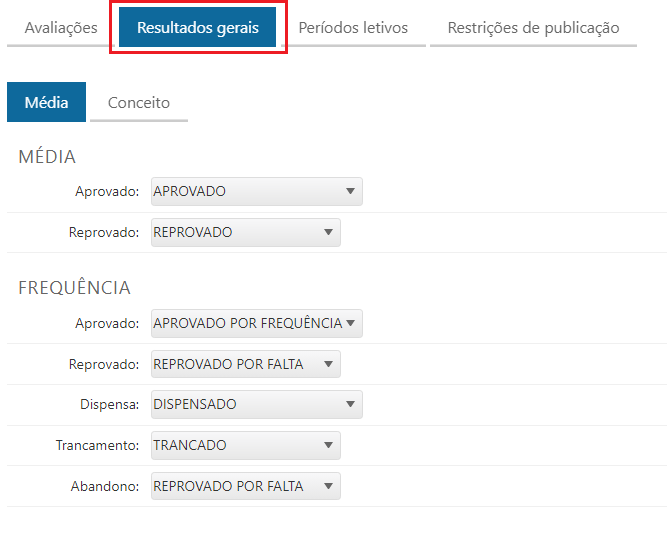Open the Dispensa dropdown showing DISPENSADO
The width and height of the screenshot is (667, 535).
click(x=256, y=405)
